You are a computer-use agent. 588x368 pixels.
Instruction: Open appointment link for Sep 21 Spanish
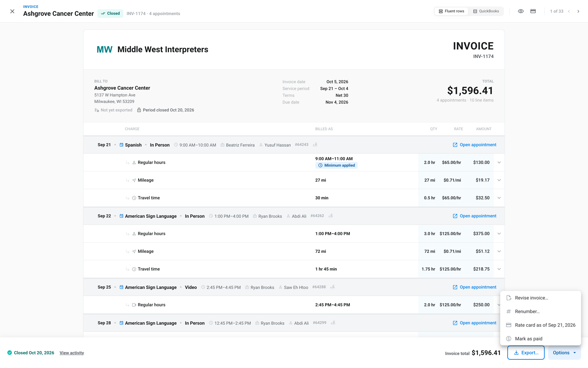click(x=474, y=145)
